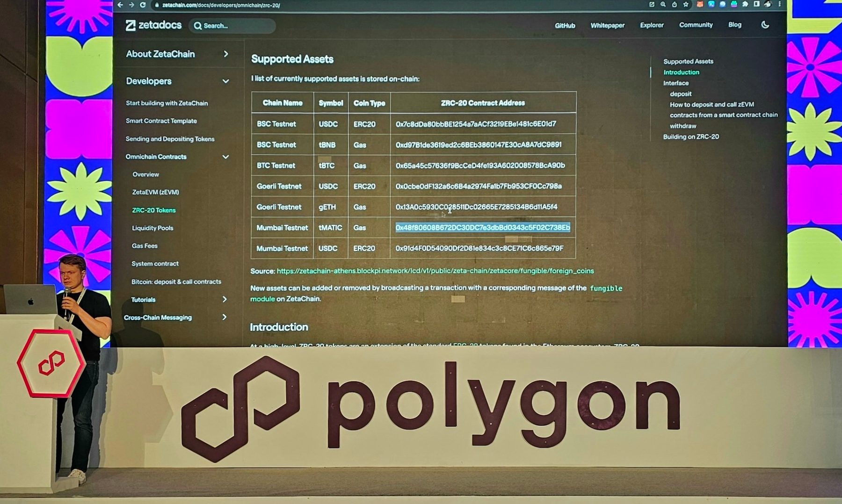Screen dimensions: 842x504
Task: Open Smart Contract Template sidebar item
Action: click(x=161, y=121)
